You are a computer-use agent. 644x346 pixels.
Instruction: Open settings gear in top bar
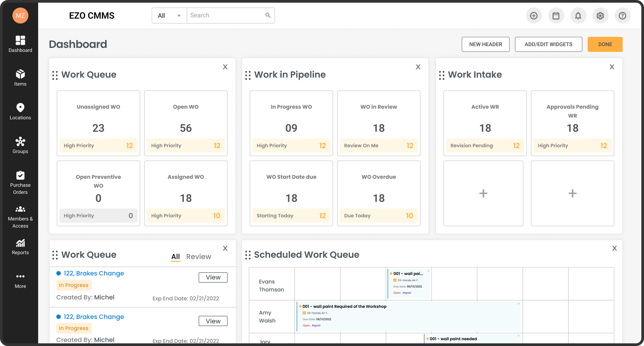click(x=600, y=16)
